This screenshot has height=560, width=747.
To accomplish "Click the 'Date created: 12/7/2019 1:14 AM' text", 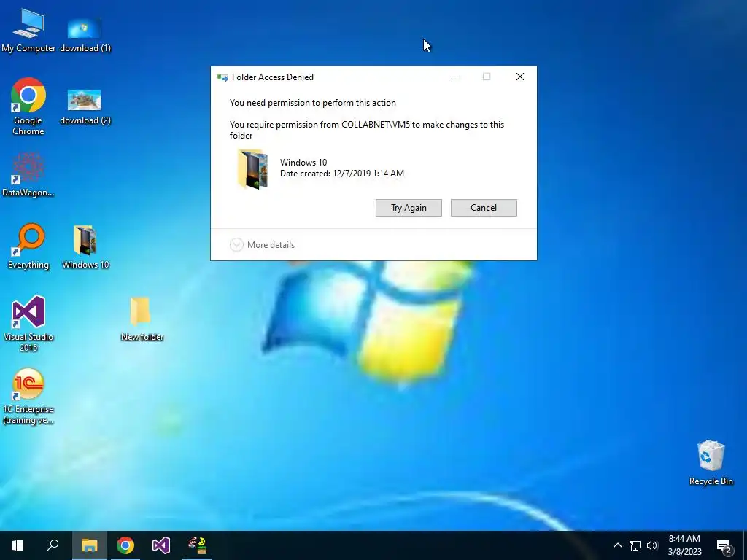I will coord(342,174).
